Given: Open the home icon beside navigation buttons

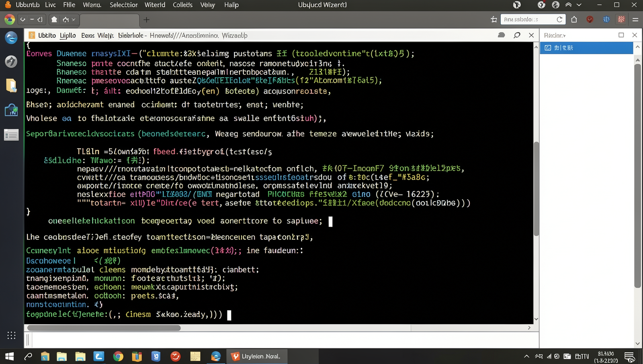Looking at the screenshot, I should [x=54, y=19].
